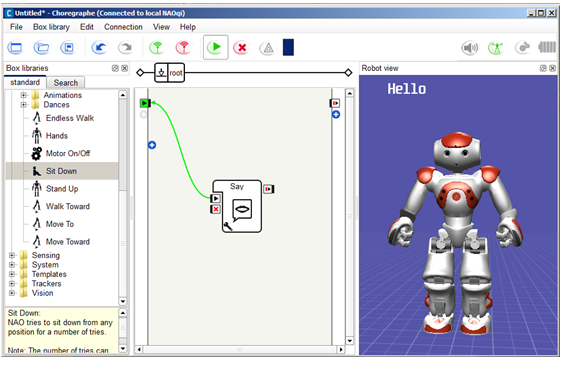
Task: Close the Box libraries panel
Action: [124, 68]
